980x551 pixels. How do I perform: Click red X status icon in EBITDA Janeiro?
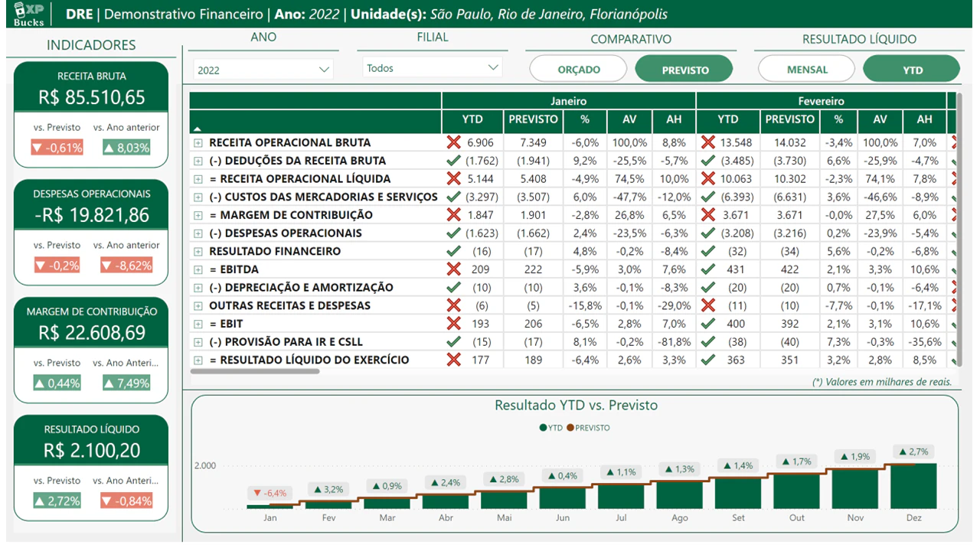(454, 269)
